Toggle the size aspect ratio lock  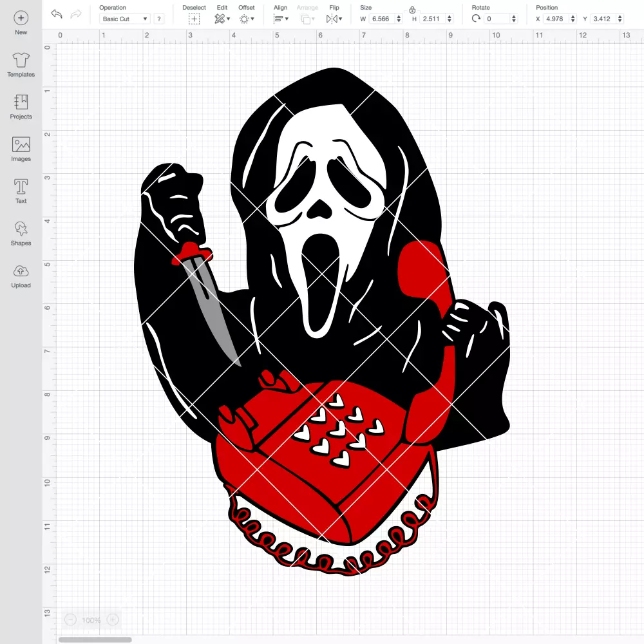tap(412, 10)
